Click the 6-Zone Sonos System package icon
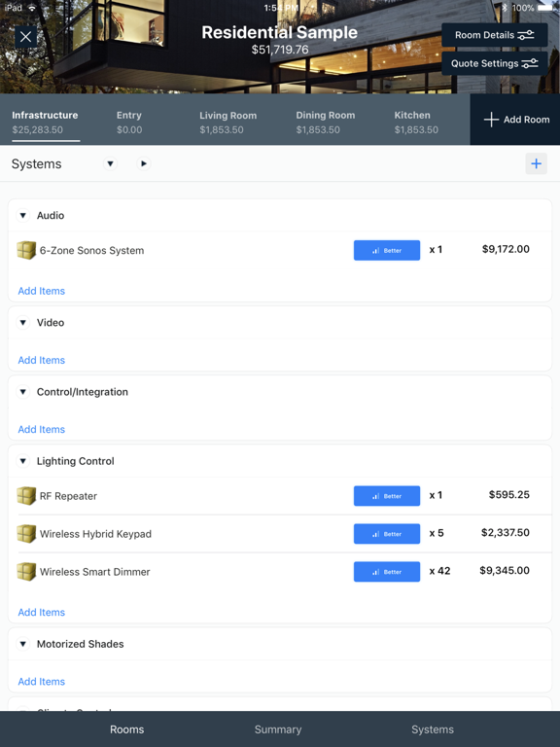560x747 pixels. pyautogui.click(x=26, y=250)
